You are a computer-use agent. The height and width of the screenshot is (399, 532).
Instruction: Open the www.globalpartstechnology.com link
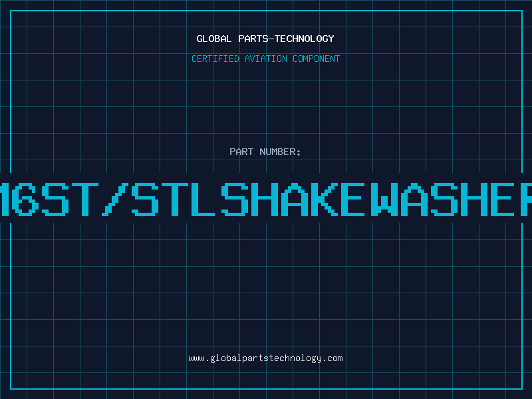pos(265,358)
